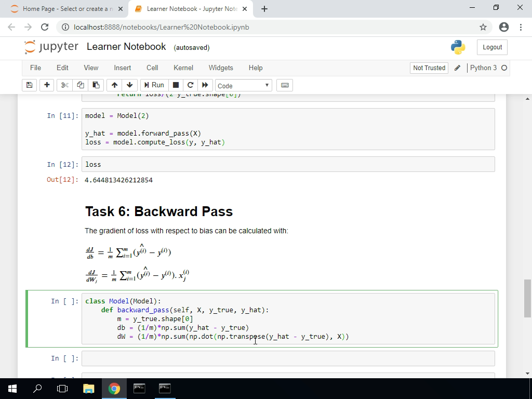
Task: View site information icon
Action: click(x=65, y=27)
